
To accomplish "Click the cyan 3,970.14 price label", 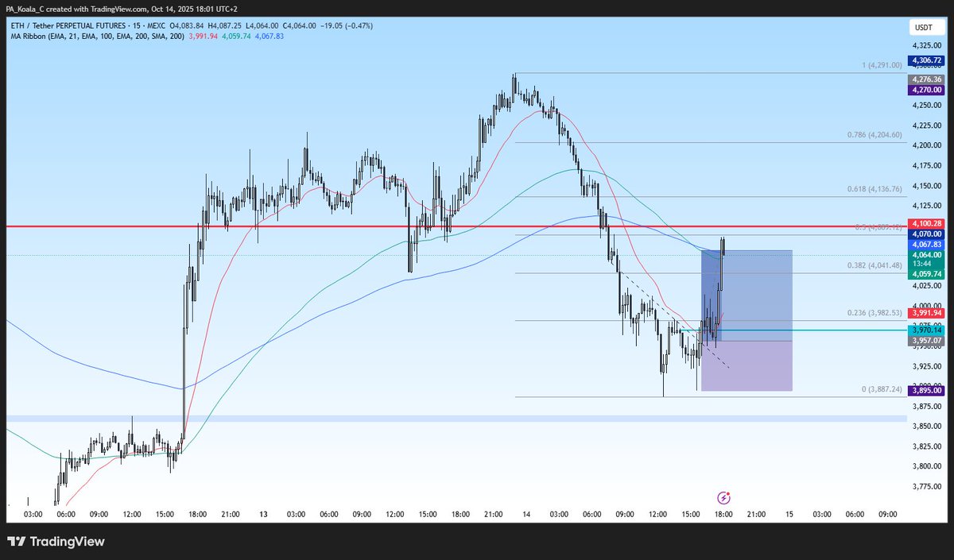I will 927,330.
